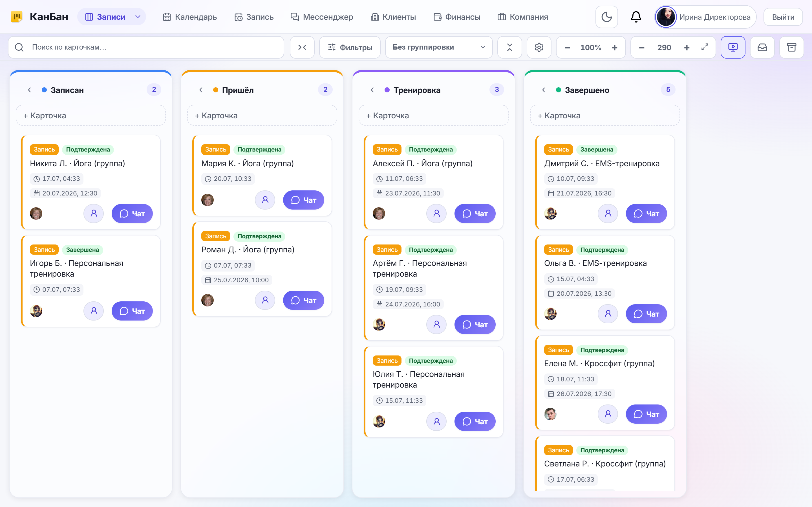Toggle presentation mode screen icon
Viewport: 812px width, 507px height.
(x=733, y=47)
